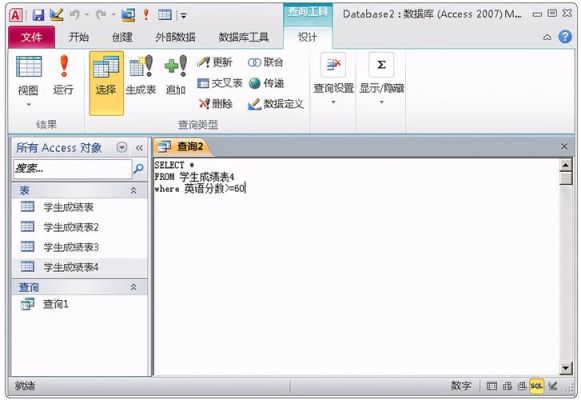
Task: Save the database using the quick access floppy icon
Action: [38, 15]
